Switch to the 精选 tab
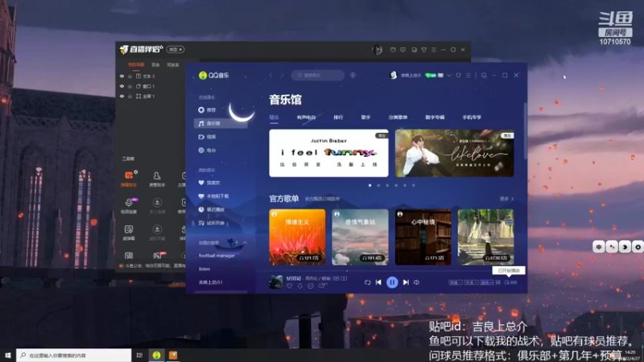Screen dimensions: 644x362 [274, 117]
